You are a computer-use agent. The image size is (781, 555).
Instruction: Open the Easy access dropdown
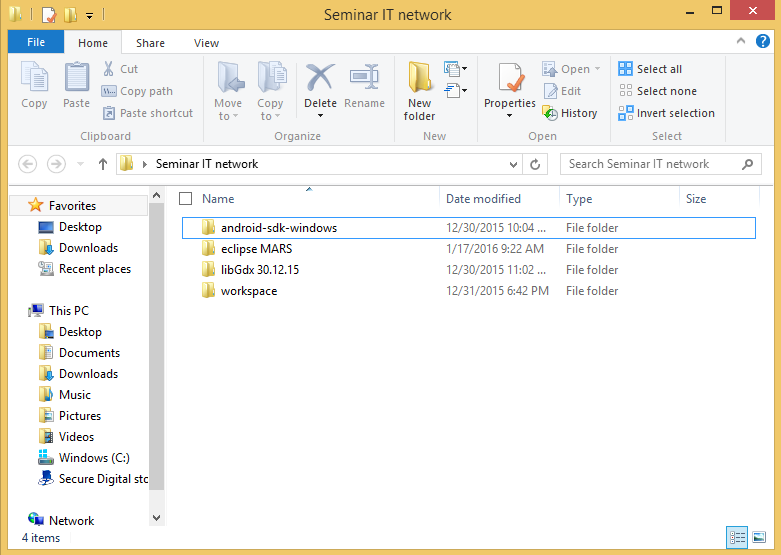pyautogui.click(x=455, y=90)
